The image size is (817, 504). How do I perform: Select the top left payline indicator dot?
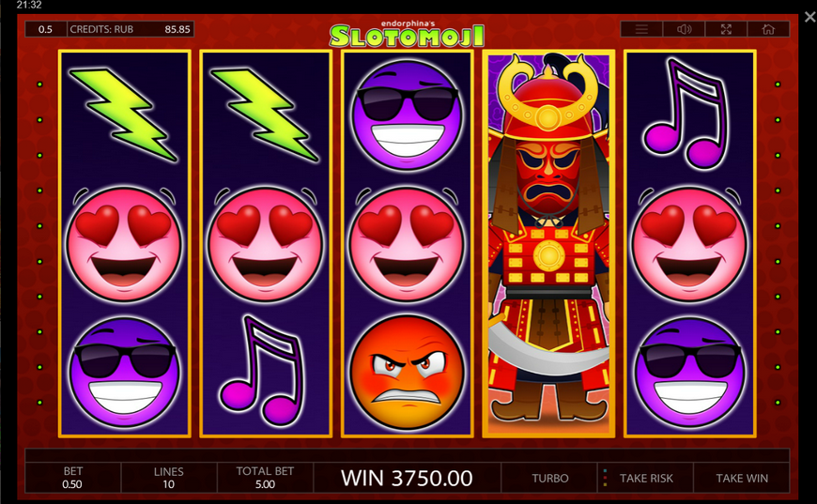coord(39,84)
